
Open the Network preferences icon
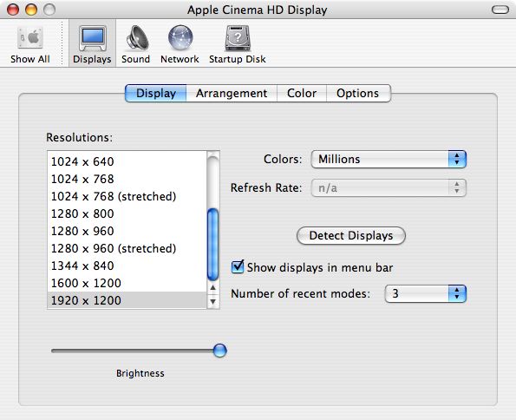180,45
